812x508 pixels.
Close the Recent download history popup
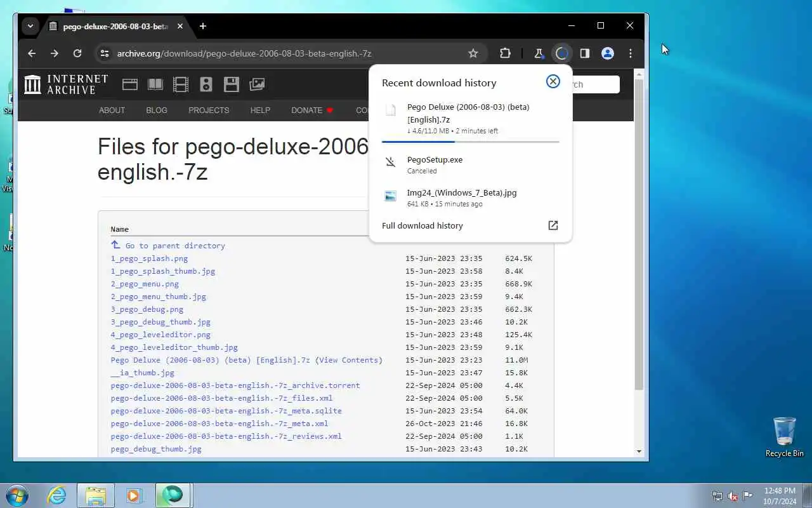tap(553, 81)
